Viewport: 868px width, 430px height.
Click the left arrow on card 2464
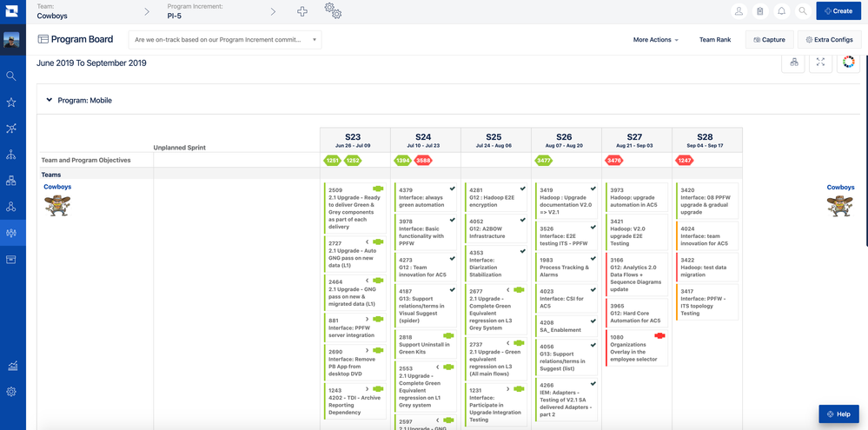coord(367,281)
